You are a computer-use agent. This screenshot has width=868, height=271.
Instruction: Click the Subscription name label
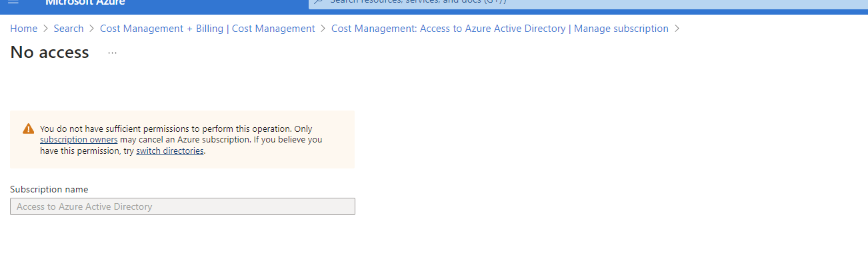coord(49,190)
